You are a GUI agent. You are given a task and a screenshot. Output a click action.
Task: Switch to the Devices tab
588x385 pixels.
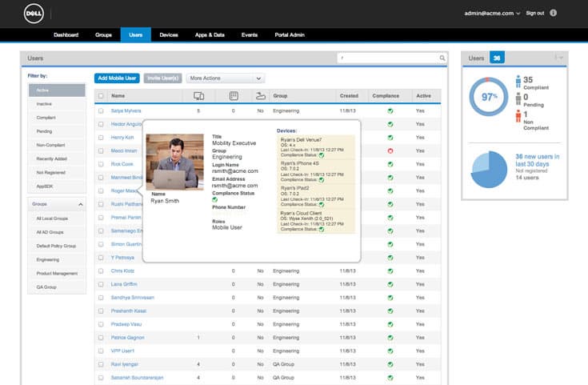(168, 35)
